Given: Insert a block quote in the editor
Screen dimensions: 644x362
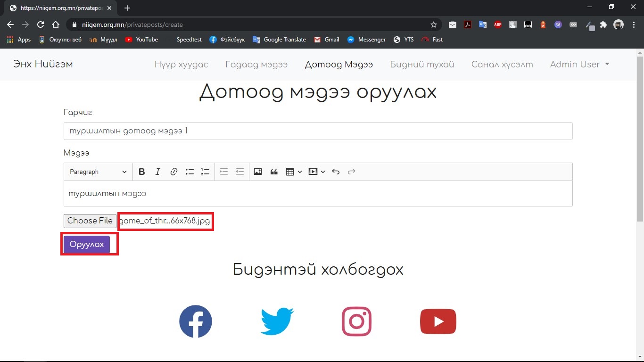Looking at the screenshot, I should [x=273, y=172].
